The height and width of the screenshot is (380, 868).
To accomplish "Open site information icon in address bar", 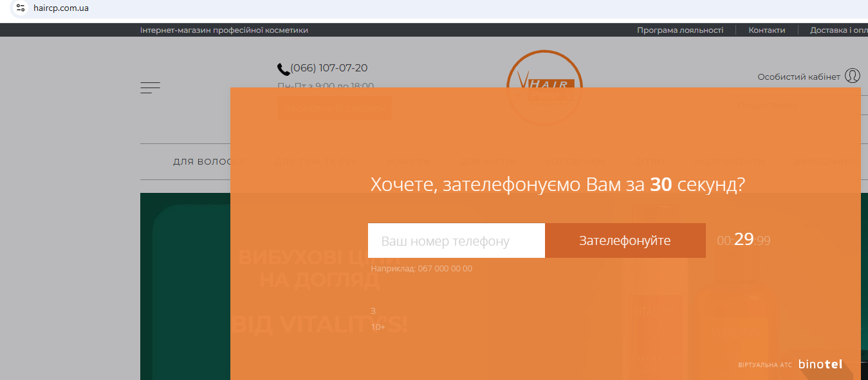I will pyautogui.click(x=21, y=8).
